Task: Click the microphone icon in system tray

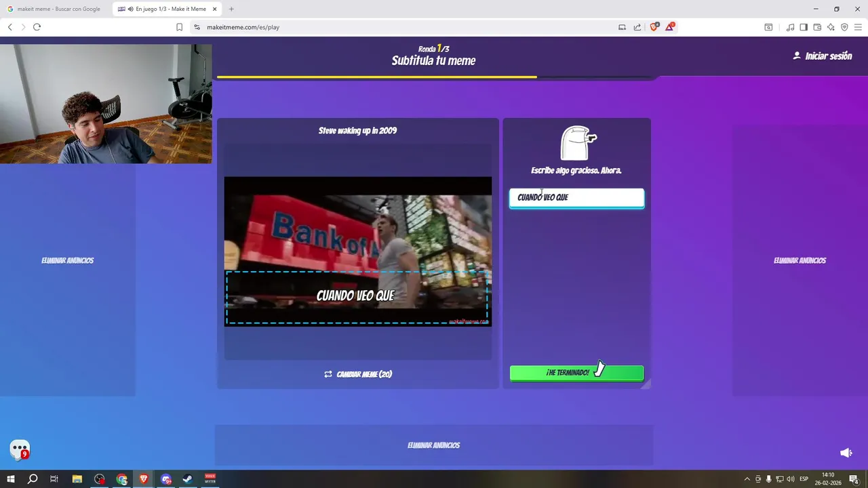Action: pos(769,479)
